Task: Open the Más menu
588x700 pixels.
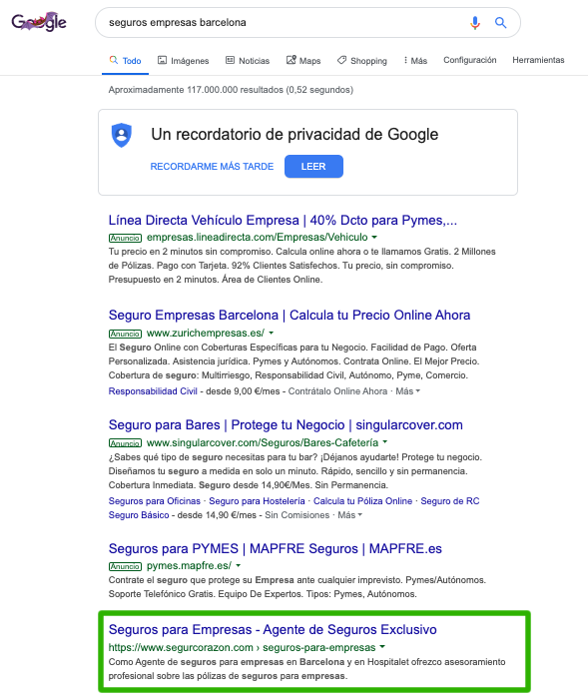Action: [x=415, y=60]
